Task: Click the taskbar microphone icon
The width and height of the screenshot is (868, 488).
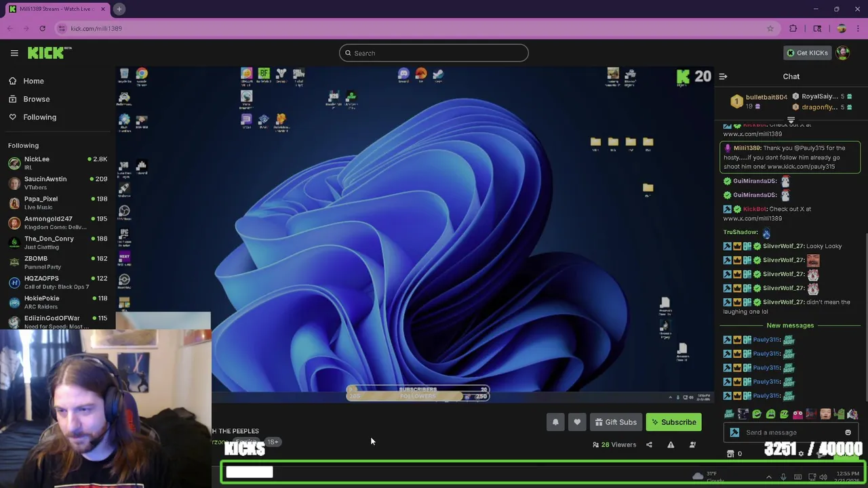Action: click(x=783, y=477)
